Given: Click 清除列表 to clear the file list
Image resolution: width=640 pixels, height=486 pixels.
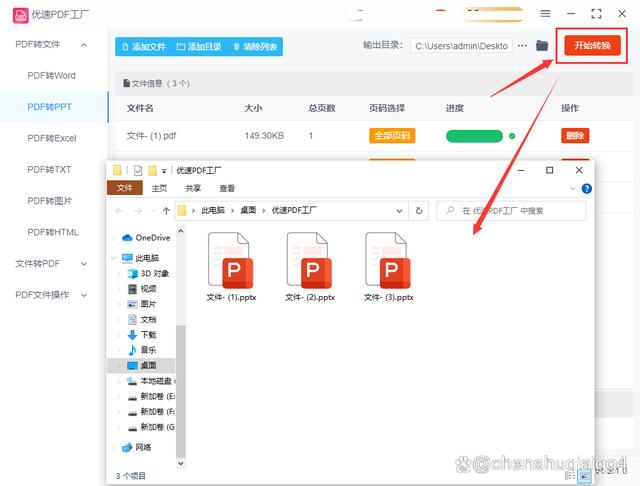Looking at the screenshot, I should (255, 47).
